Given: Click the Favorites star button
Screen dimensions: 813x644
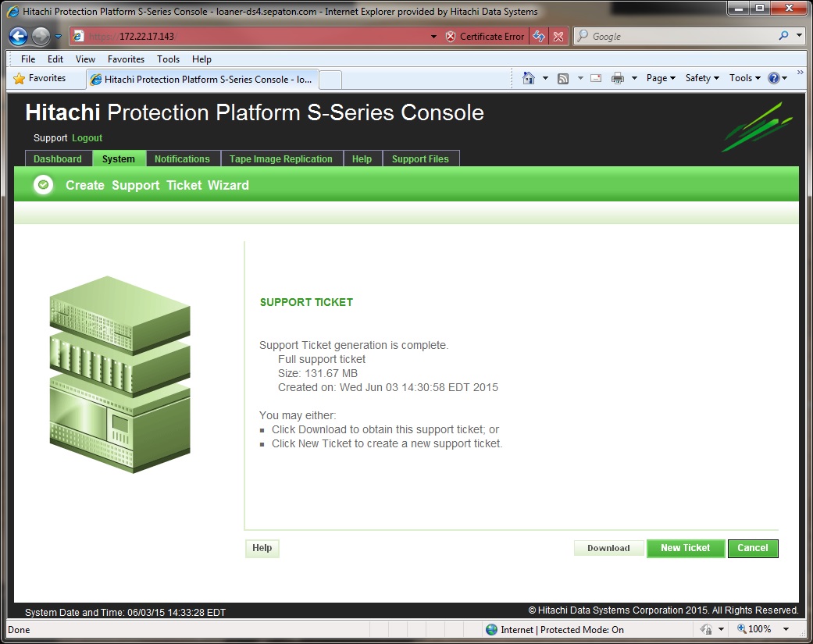Looking at the screenshot, I should click(x=40, y=78).
